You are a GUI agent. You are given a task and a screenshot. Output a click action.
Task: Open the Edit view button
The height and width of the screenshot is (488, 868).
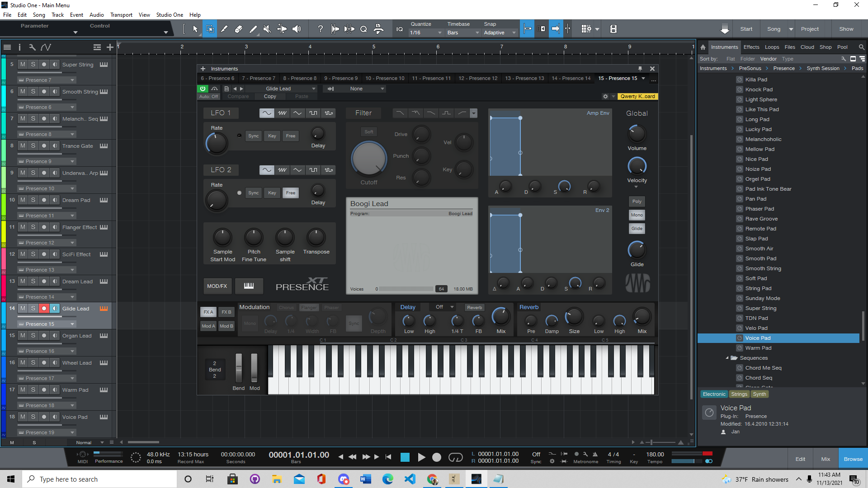pos(800,459)
